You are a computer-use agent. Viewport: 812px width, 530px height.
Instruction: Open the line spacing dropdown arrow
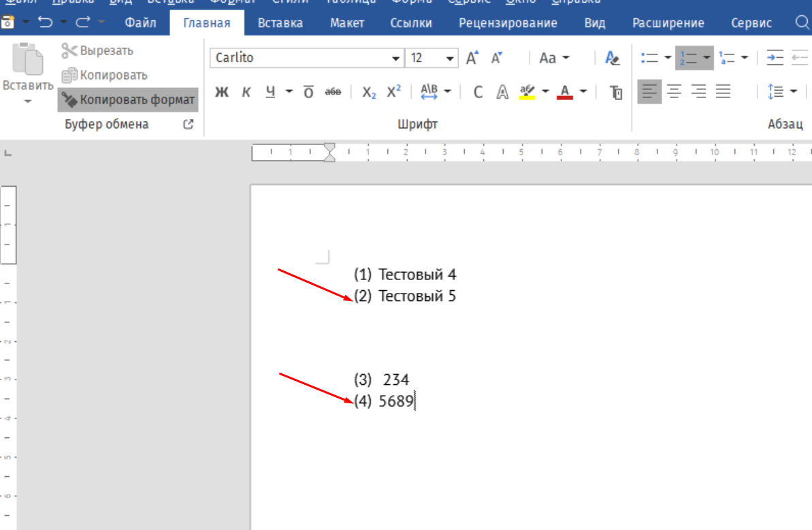click(794, 92)
